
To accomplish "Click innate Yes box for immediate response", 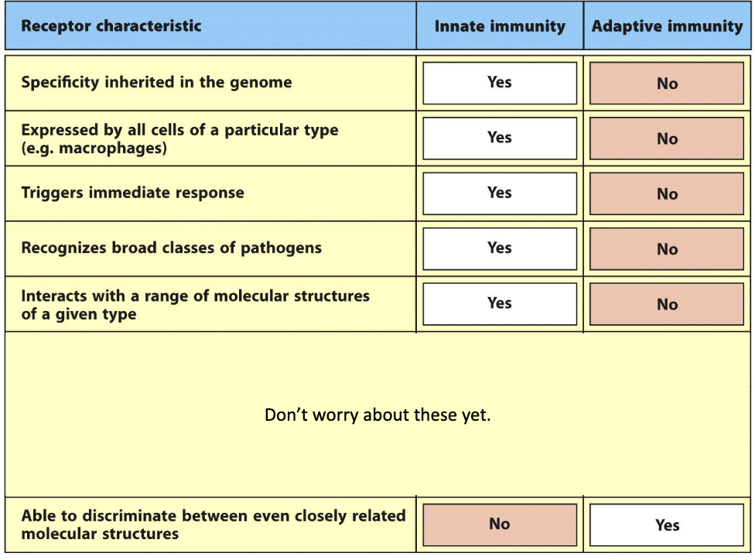I will pos(500,193).
